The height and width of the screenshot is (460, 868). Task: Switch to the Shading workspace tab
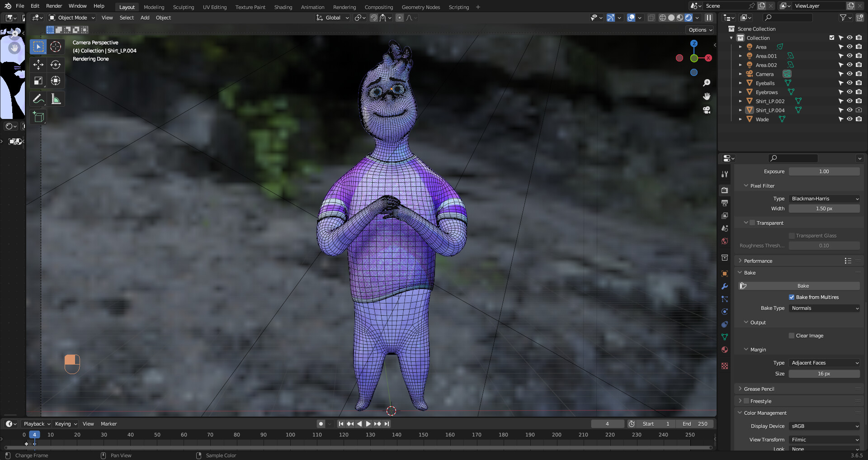[283, 7]
